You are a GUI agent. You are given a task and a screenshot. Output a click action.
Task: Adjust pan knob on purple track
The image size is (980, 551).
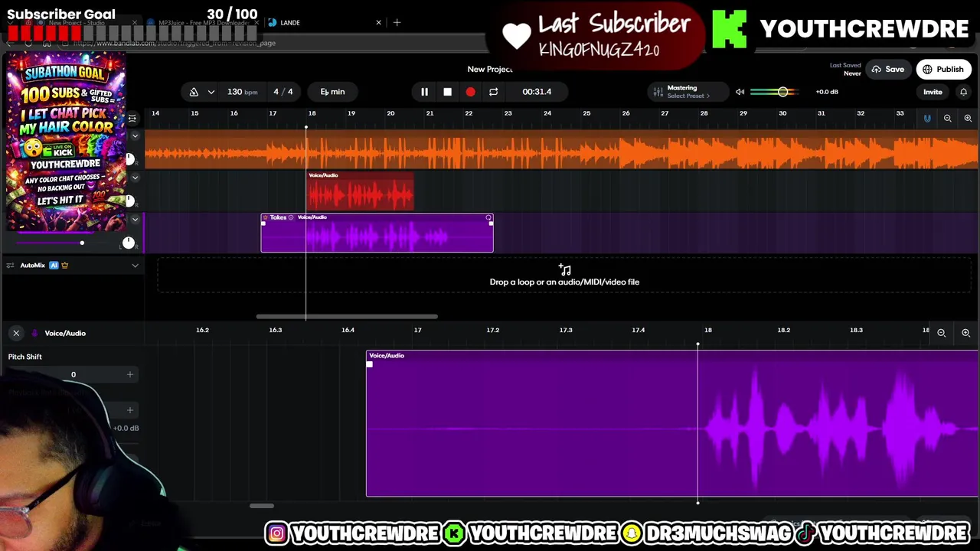pos(129,243)
